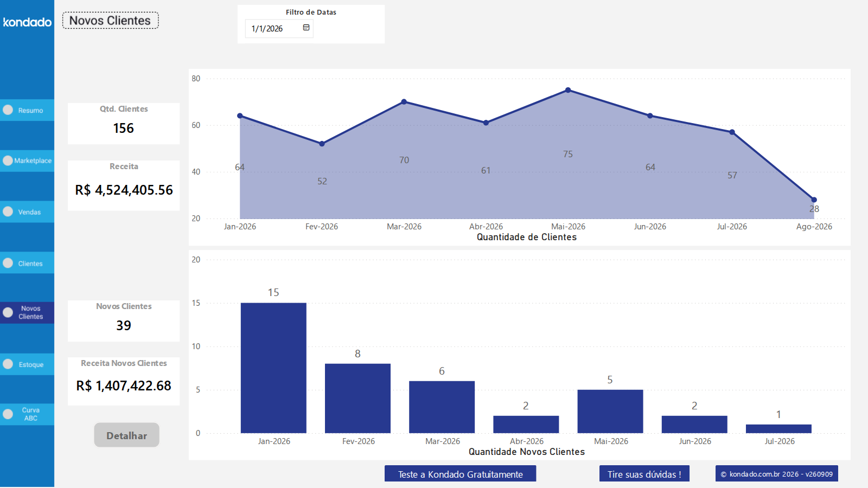Click the Fev-2026 line point at 52
The width and height of the screenshot is (868, 488).
pos(322,144)
